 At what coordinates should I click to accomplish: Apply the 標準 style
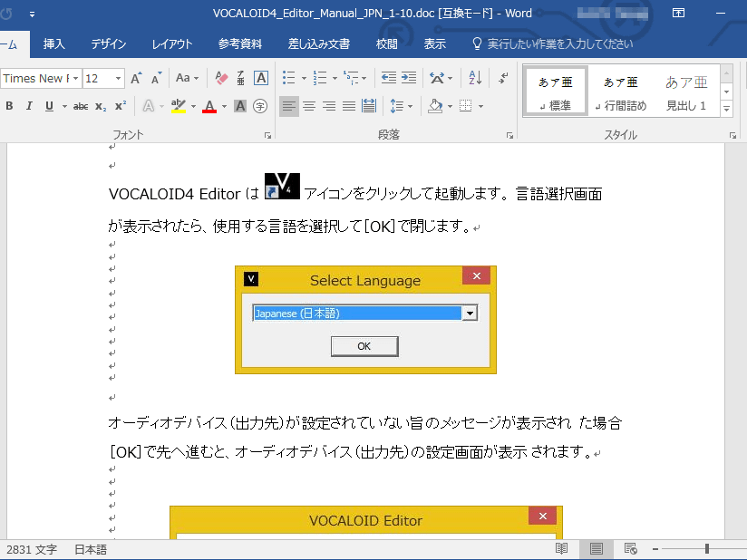(556, 92)
